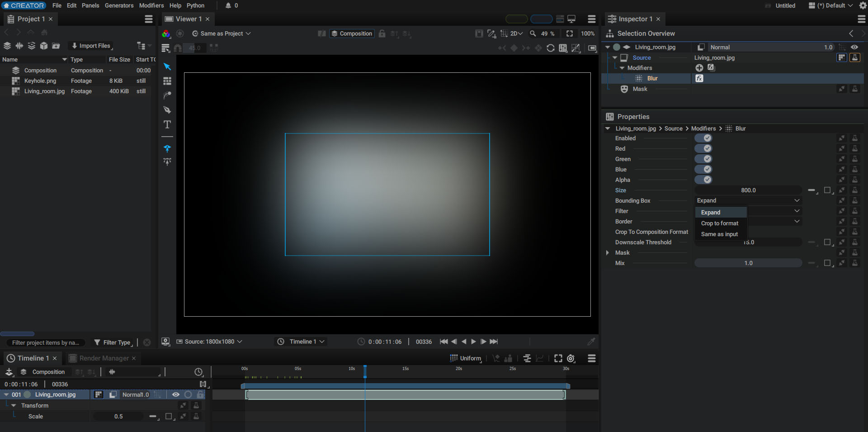Toggle the Red channel switch
This screenshot has width=868, height=432.
[x=703, y=148]
